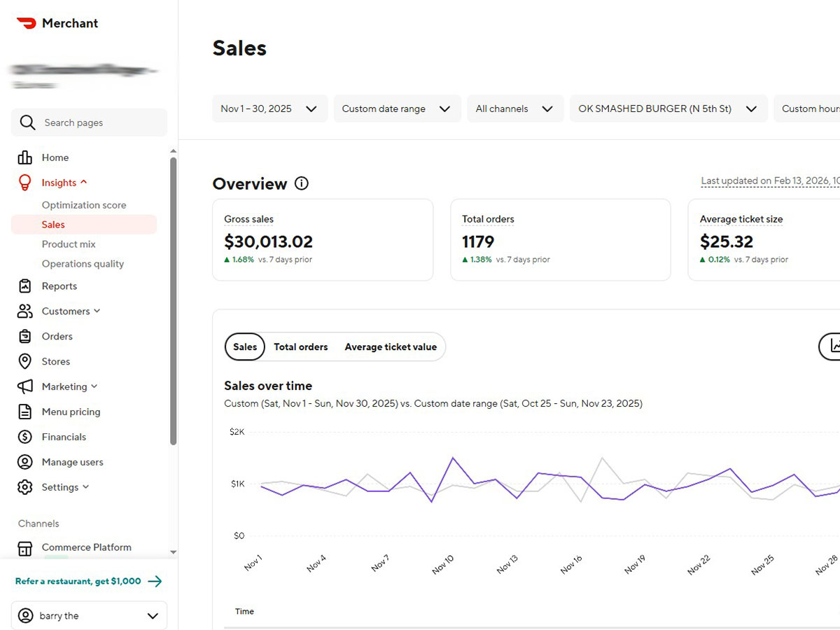Select the Home icon in the sidebar
This screenshot has width=840, height=630.
coord(23,157)
